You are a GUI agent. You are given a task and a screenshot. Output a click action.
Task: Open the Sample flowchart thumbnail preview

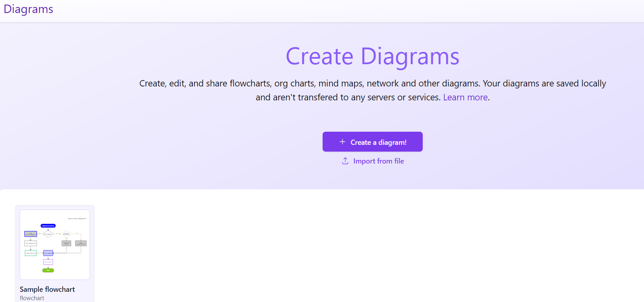click(55, 245)
